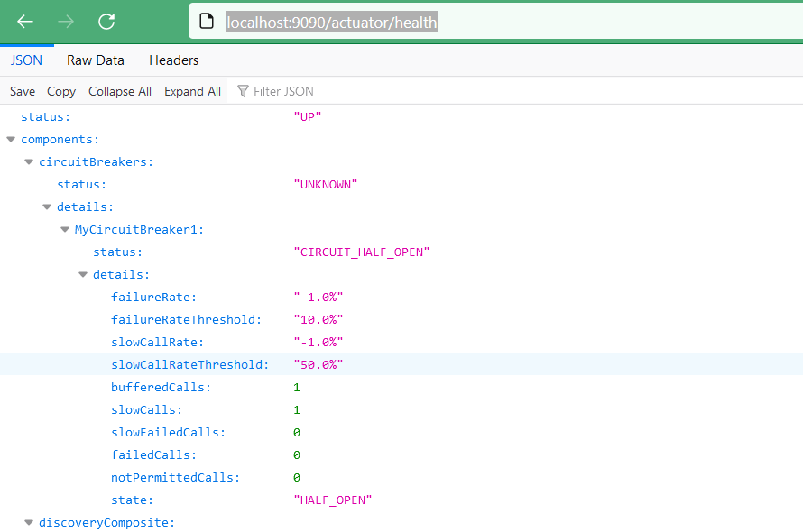
Task: Click the circuitBreakers key label
Action: 97,161
